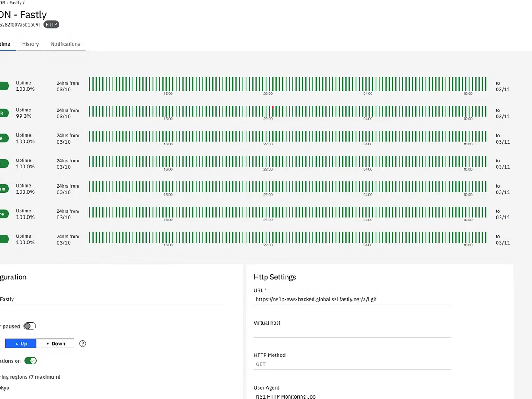
Task: Click the caret on the Up status button
Action: point(16,343)
